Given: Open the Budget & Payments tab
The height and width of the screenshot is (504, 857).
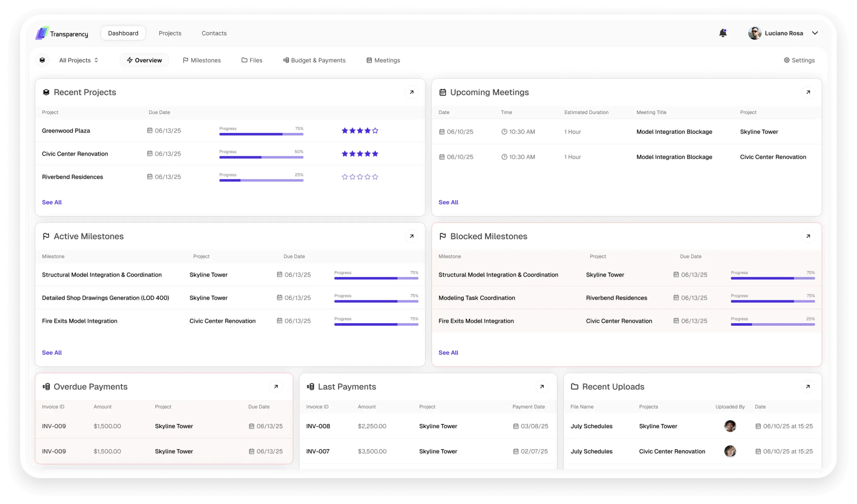Looking at the screenshot, I should [x=314, y=60].
